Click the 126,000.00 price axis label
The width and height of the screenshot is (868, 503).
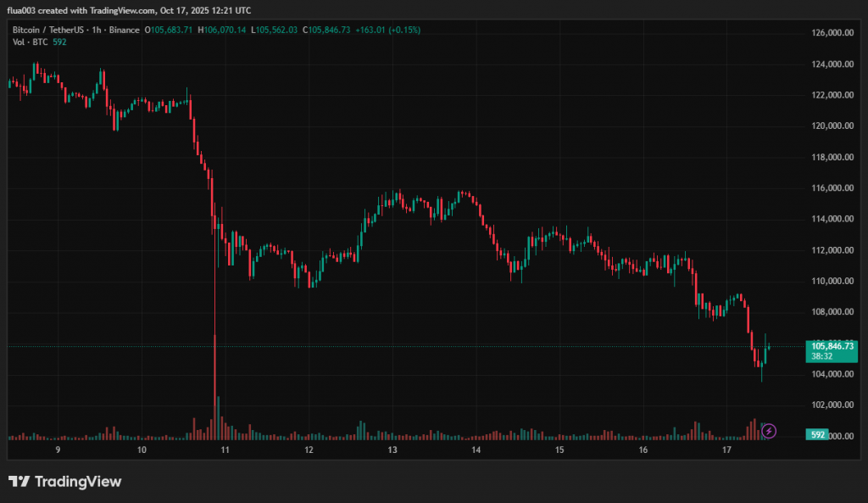click(832, 33)
